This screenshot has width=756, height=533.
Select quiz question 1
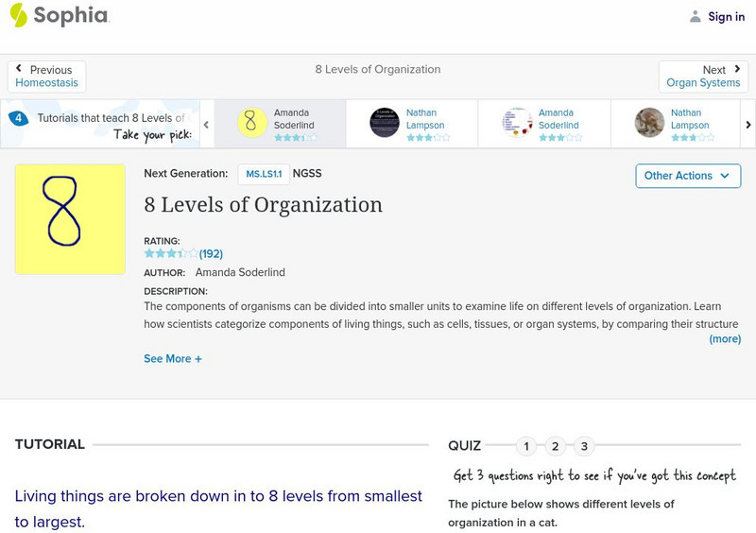[x=526, y=446]
